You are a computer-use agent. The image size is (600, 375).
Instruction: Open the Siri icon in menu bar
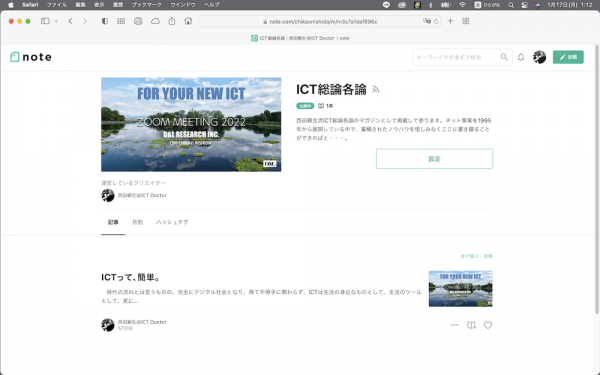coord(538,5)
